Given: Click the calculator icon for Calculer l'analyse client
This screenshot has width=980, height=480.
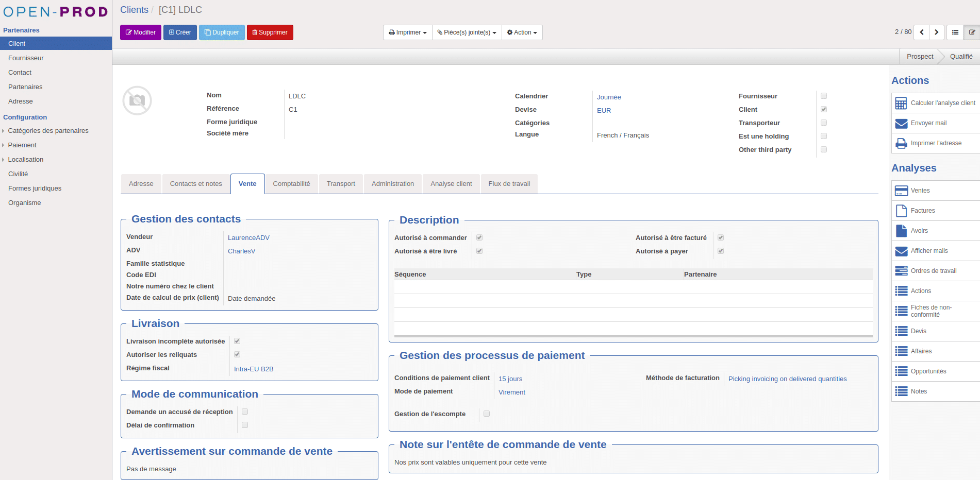Looking at the screenshot, I should point(901,104).
